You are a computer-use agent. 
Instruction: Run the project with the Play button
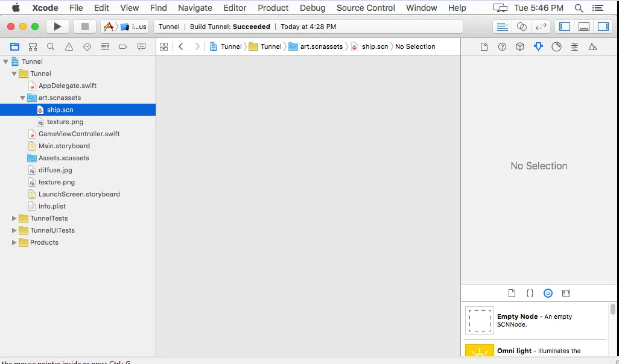coord(58,27)
